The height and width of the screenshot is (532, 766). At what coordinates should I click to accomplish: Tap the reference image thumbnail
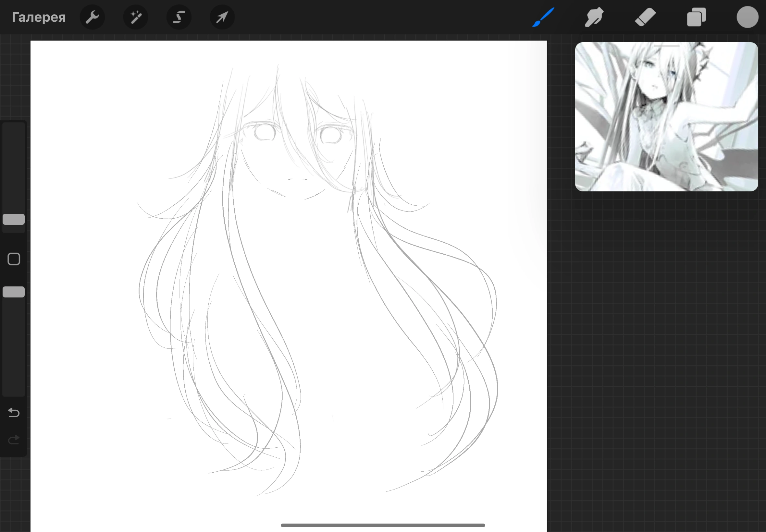tap(666, 117)
